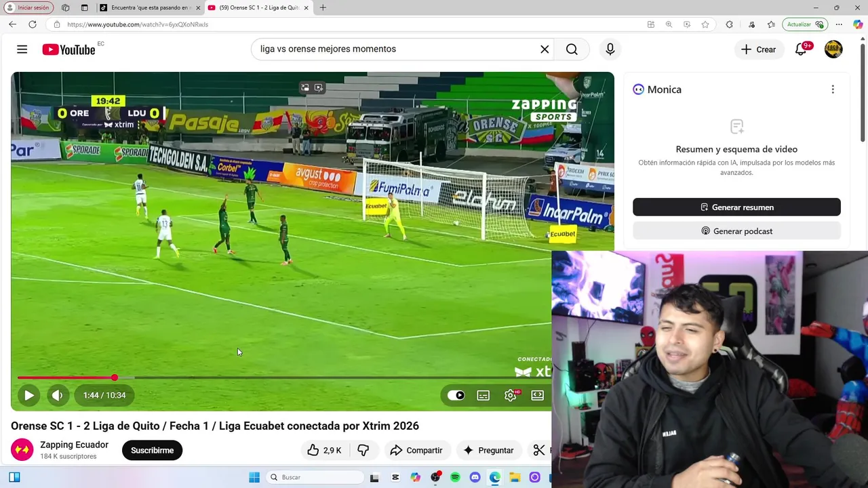
Task: Open browser extensions puzzle icon
Action: point(729,24)
